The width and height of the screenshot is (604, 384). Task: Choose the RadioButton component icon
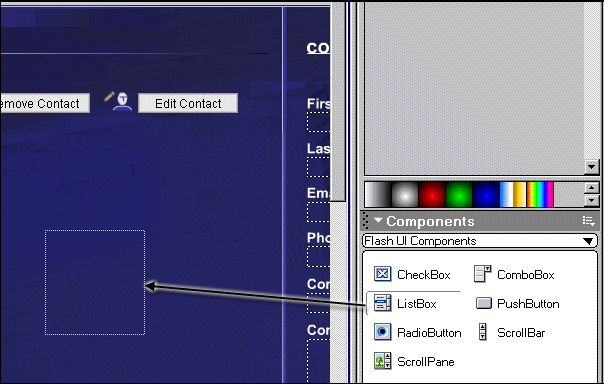coord(383,332)
